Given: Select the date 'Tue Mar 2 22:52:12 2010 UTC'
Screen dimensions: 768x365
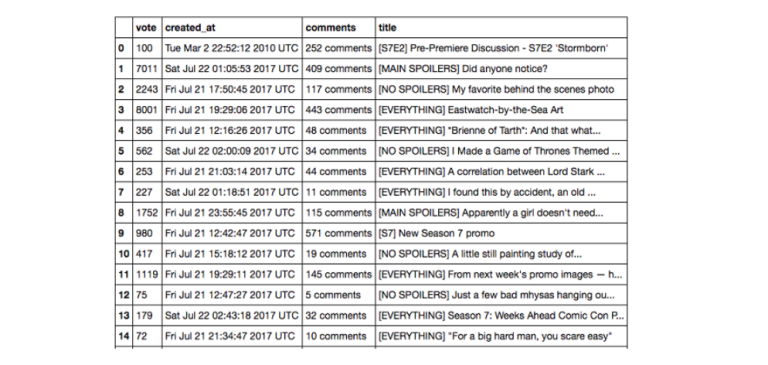Looking at the screenshot, I should pos(232,48).
